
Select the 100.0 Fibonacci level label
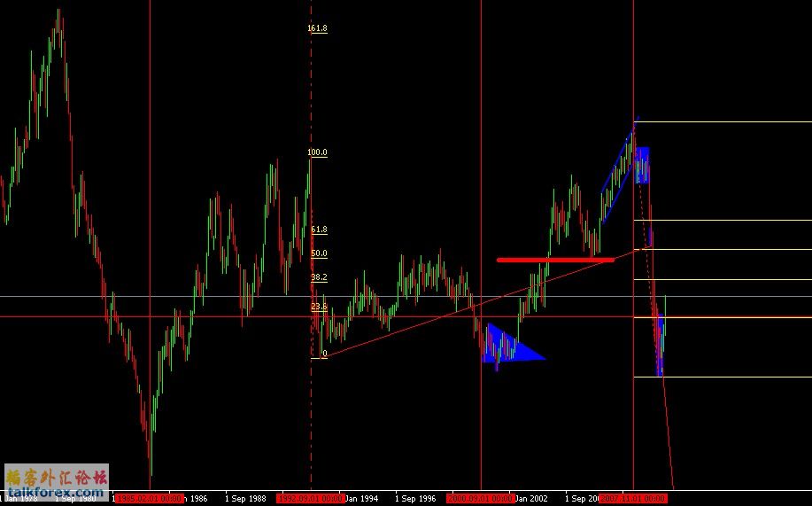[317, 152]
